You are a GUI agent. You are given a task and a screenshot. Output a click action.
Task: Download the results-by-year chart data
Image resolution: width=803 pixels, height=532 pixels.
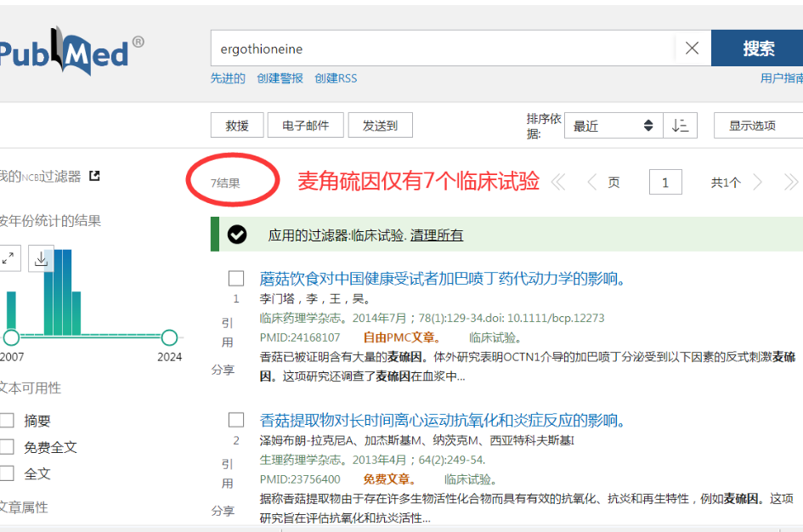(x=41, y=258)
